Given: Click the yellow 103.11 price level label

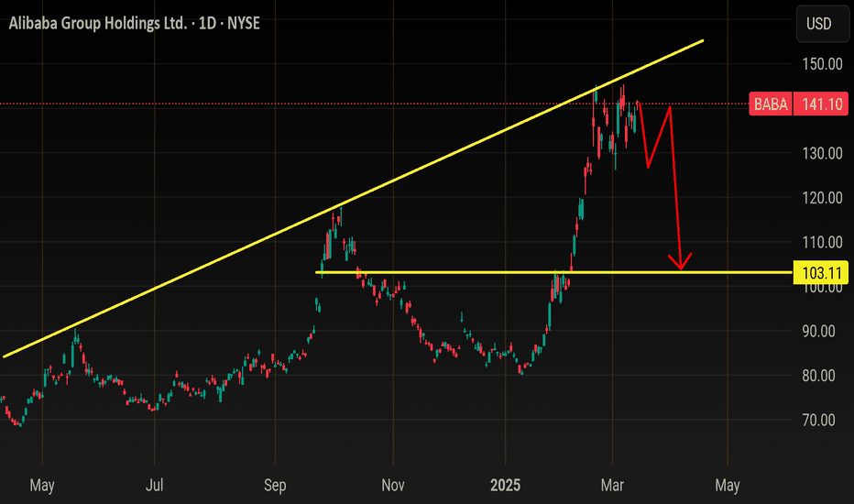Looking at the screenshot, I should 821,272.
